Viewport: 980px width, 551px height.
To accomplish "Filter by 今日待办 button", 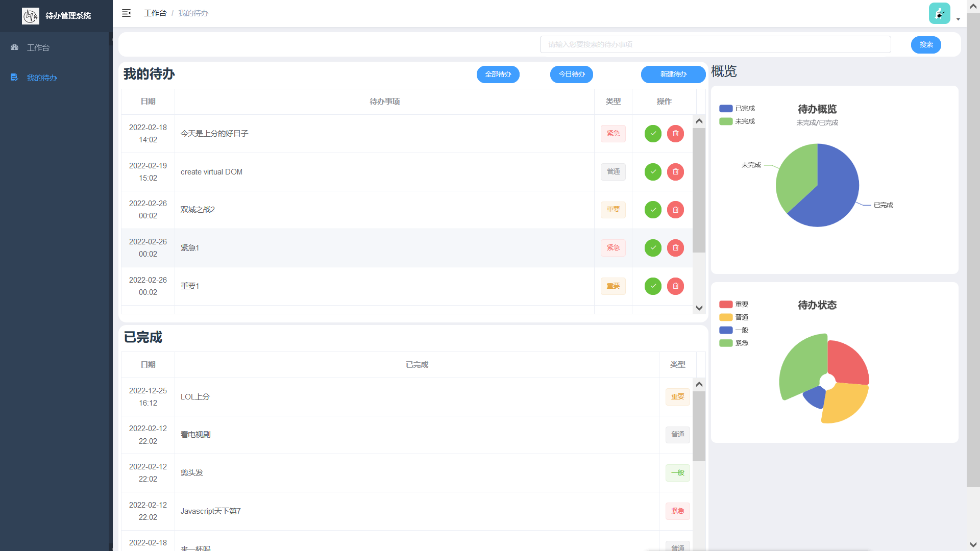I will tap(572, 74).
